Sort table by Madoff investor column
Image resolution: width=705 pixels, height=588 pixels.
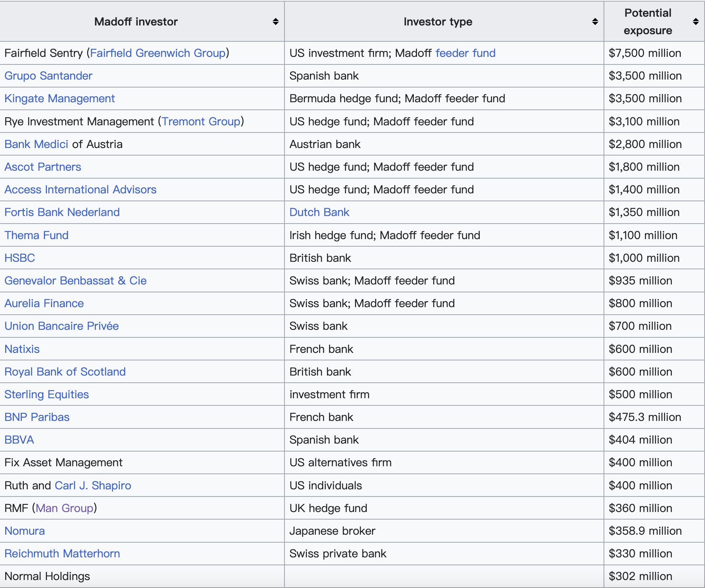(x=275, y=21)
